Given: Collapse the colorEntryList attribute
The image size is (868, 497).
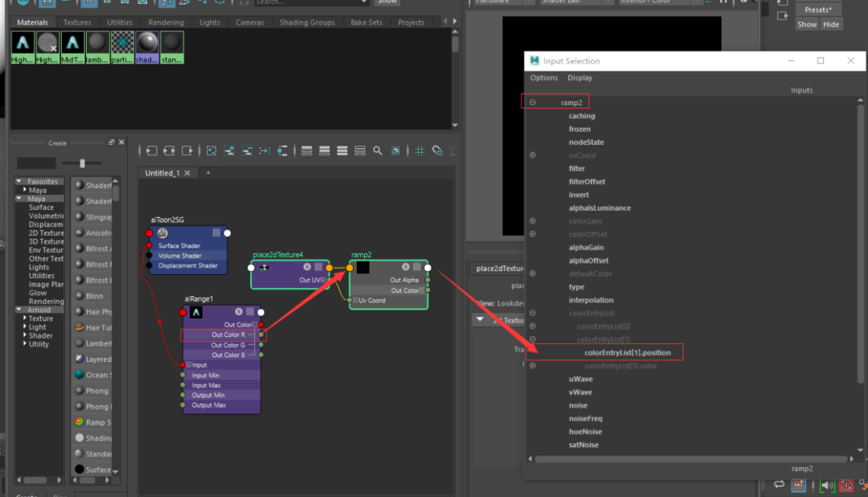Looking at the screenshot, I should [533, 313].
